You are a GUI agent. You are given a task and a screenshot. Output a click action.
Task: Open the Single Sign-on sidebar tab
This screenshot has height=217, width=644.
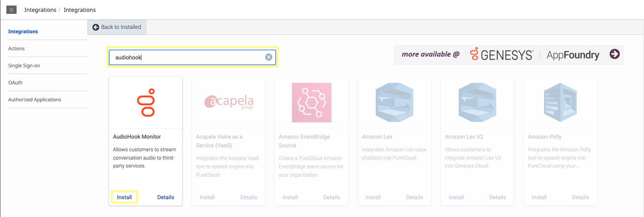pyautogui.click(x=24, y=66)
